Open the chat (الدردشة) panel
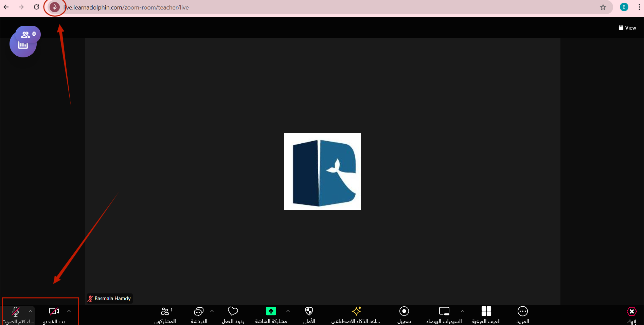This screenshot has height=325, width=644. point(198,314)
